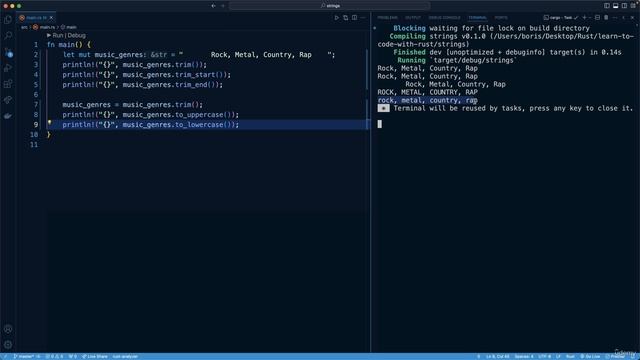640x360 pixels.
Task: Open the Search view in activity bar
Action: (8, 36)
